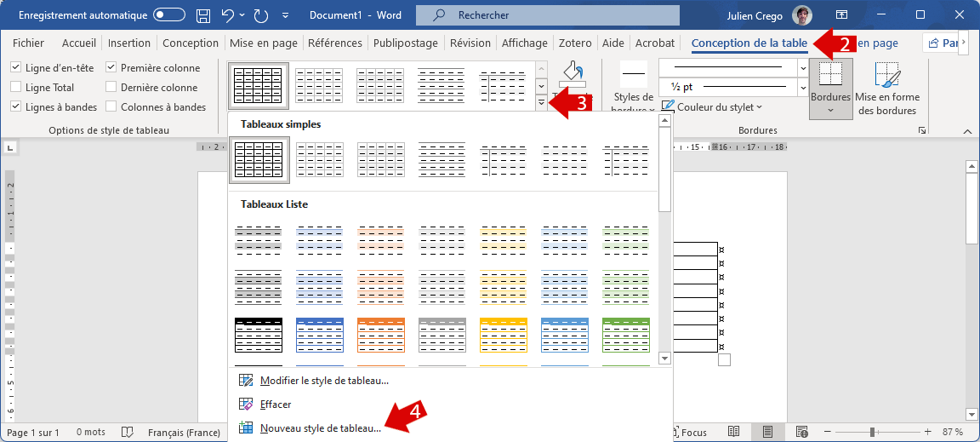Click the Julien Crego profile picture
The width and height of the screenshot is (980, 442).
point(802,15)
